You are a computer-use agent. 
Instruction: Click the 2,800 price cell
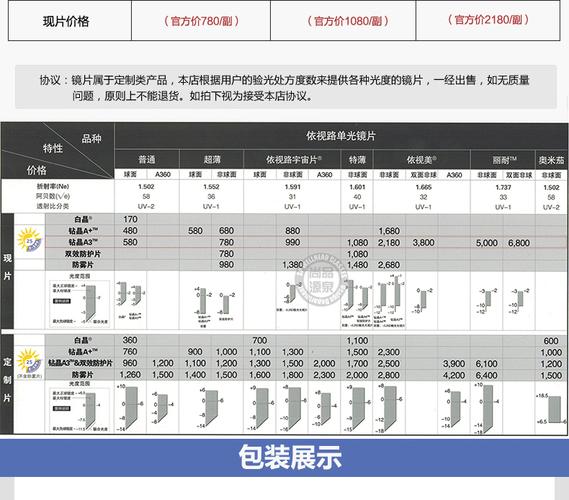tap(389, 375)
